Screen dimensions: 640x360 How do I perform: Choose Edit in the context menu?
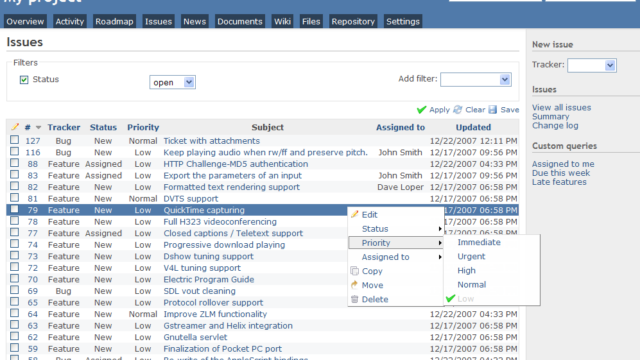coord(369,215)
